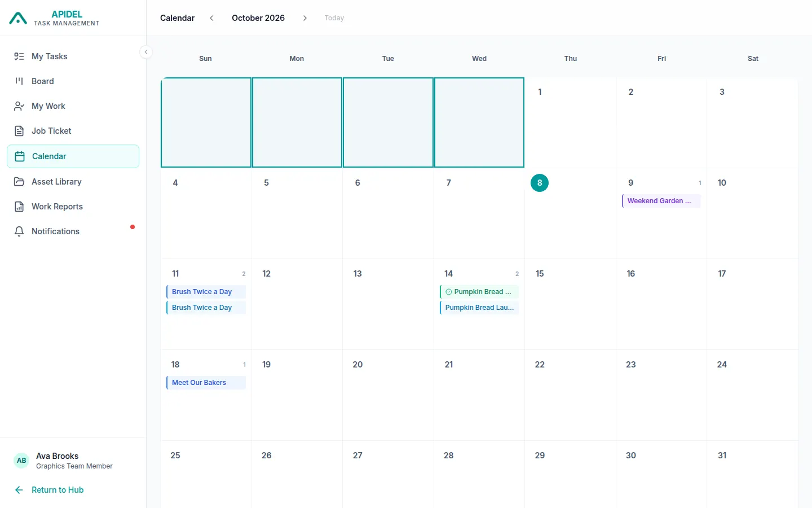Select October 24 day cell
The height and width of the screenshot is (508, 812).
tap(753, 395)
